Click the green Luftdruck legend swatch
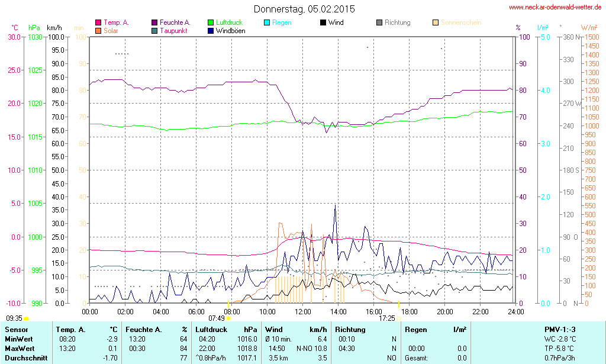Viewport: 606px width, 364px height. pyautogui.click(x=211, y=22)
